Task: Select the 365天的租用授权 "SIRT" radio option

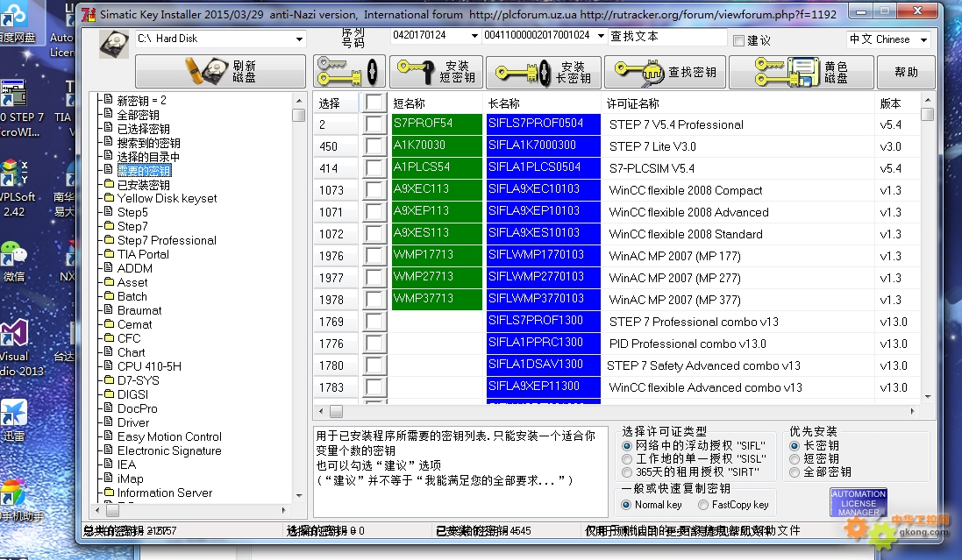Action: [626, 472]
